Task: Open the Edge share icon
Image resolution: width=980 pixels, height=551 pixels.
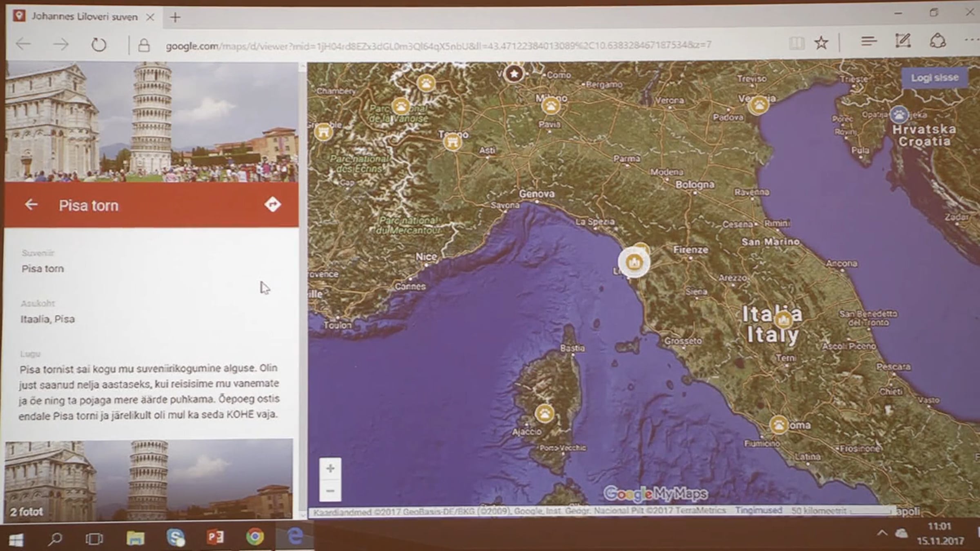Action: 938,40
